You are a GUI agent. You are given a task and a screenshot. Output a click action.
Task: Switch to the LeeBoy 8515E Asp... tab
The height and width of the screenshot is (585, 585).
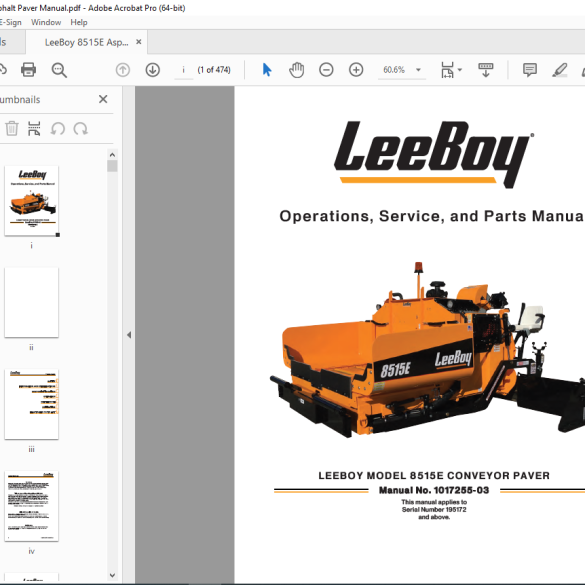pos(87,42)
